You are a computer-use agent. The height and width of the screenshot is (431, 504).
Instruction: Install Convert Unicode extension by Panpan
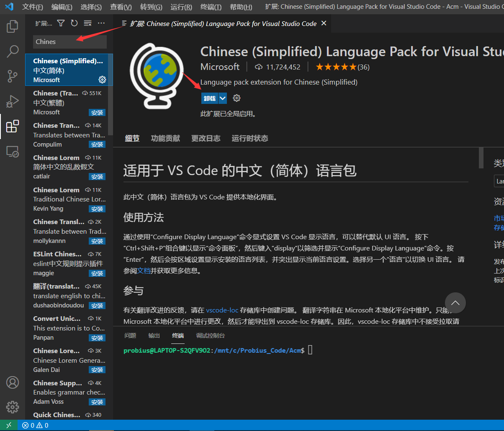click(97, 338)
